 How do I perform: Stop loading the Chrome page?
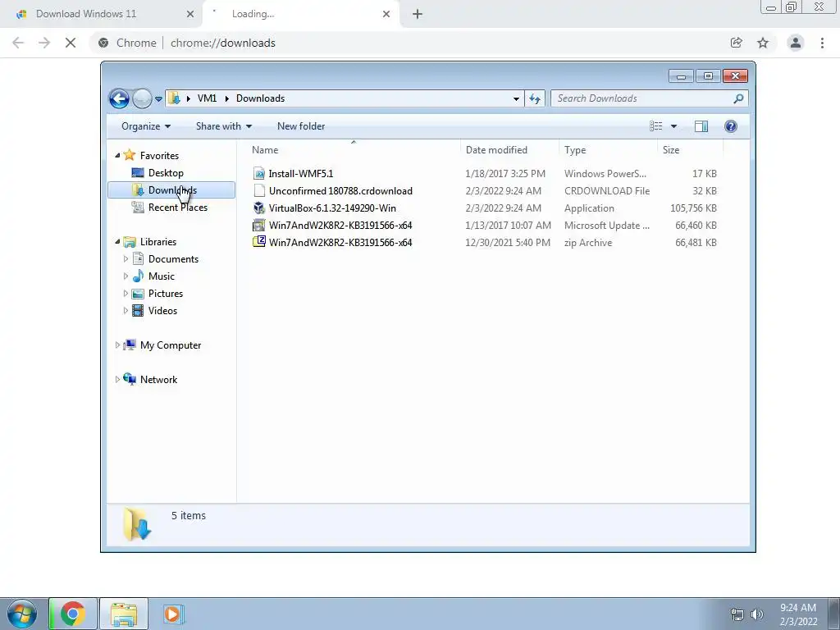point(71,43)
